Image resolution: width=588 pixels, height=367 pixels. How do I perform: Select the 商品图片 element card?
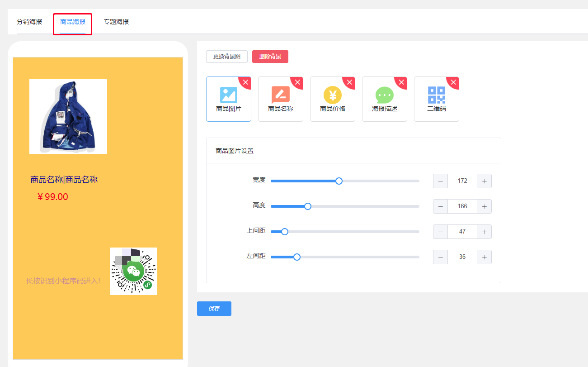click(x=229, y=99)
